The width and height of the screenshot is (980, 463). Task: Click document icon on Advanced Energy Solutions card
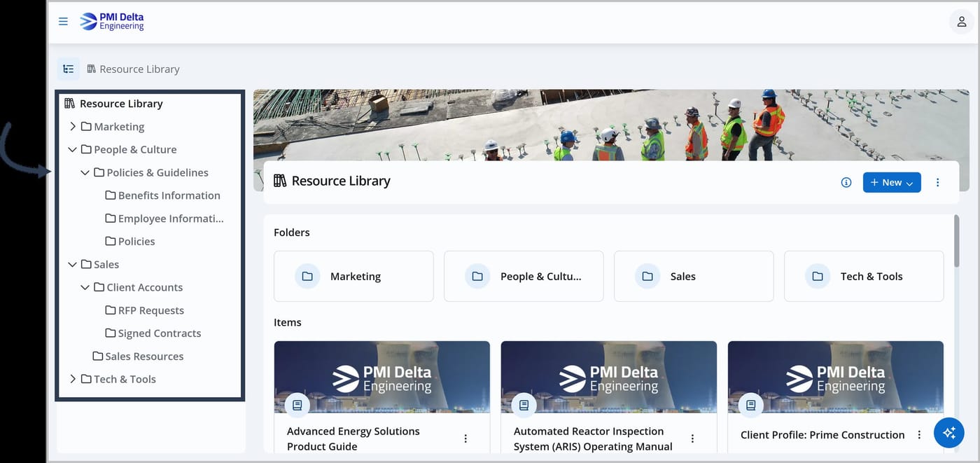297,405
